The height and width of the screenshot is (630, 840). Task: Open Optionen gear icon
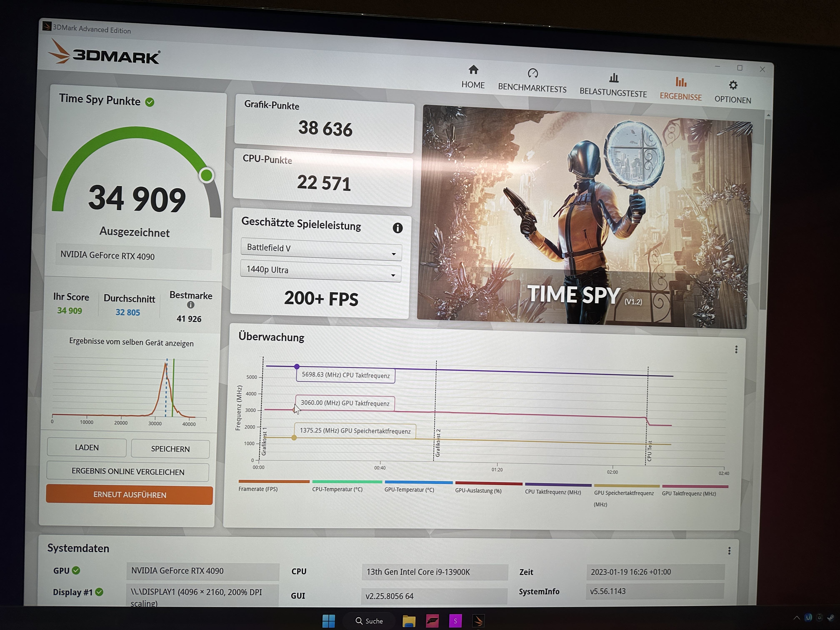[x=733, y=85]
